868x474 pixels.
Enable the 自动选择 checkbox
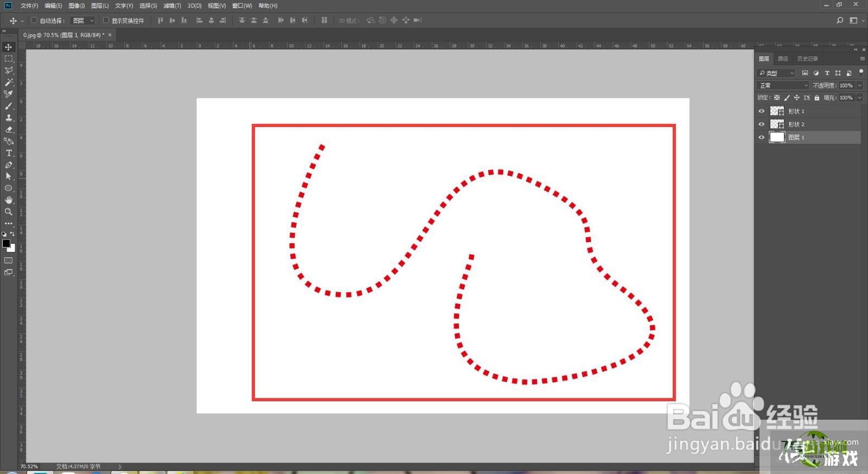(34, 20)
